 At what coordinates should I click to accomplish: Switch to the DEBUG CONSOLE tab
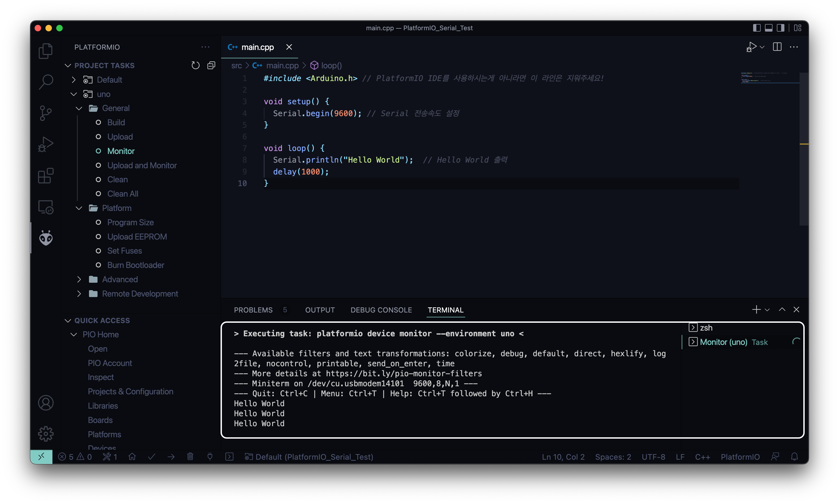click(x=381, y=310)
